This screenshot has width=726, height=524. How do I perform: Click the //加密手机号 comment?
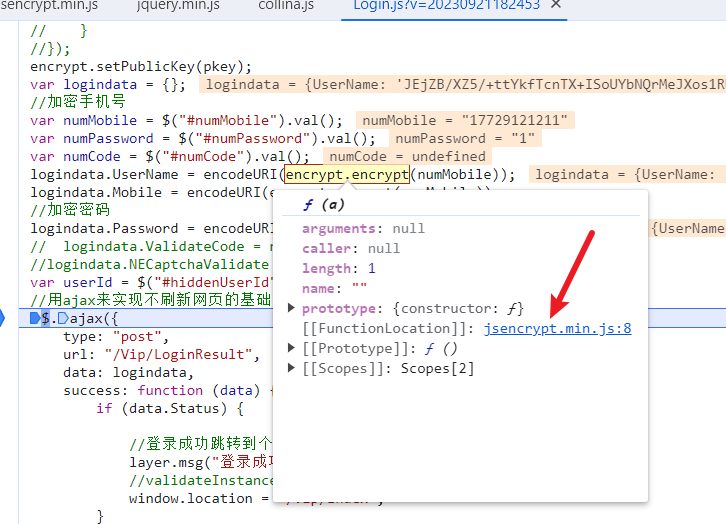tap(78, 102)
